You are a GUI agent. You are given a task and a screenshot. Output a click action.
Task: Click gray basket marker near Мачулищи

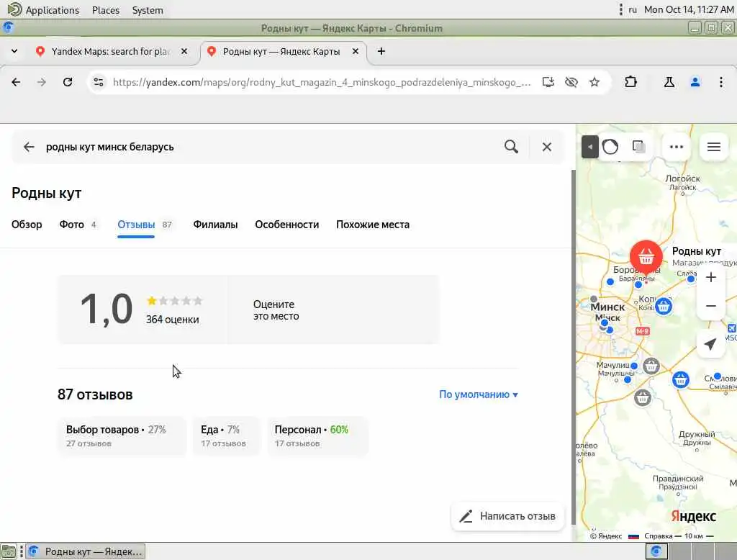651,366
